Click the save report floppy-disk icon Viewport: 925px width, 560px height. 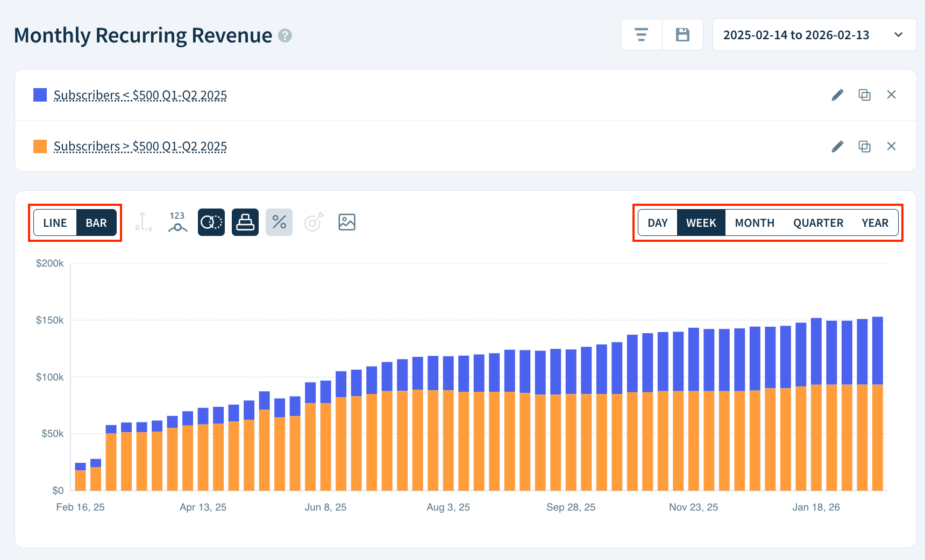682,35
